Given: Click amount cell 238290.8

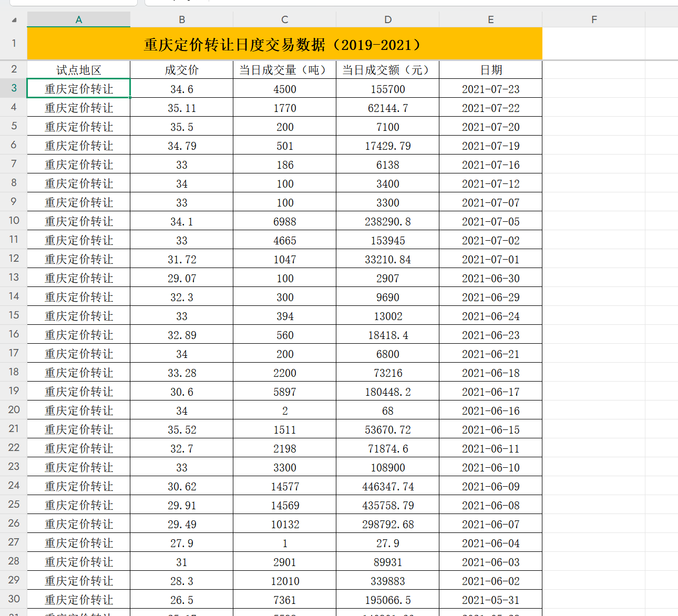Looking at the screenshot, I should 388,221.
